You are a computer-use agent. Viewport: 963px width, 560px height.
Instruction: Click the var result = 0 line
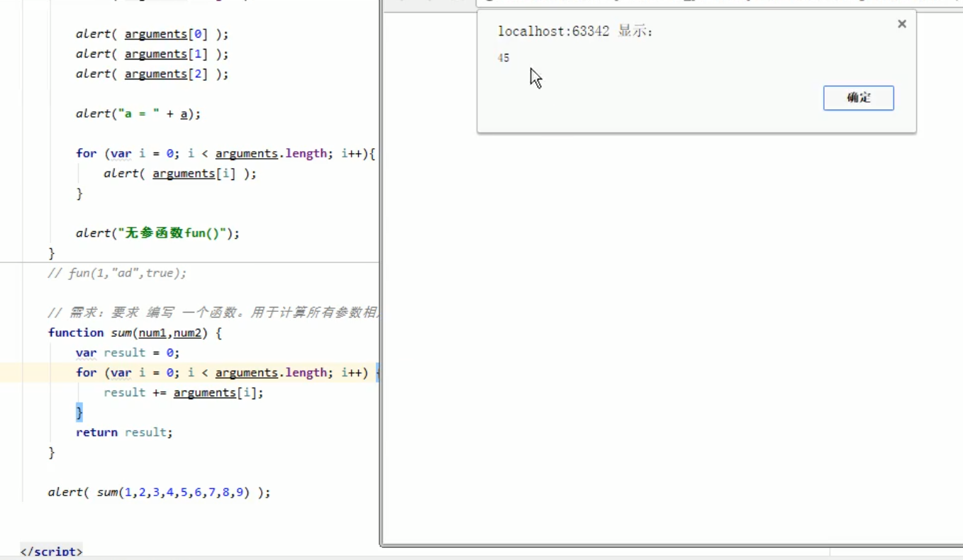pos(128,352)
